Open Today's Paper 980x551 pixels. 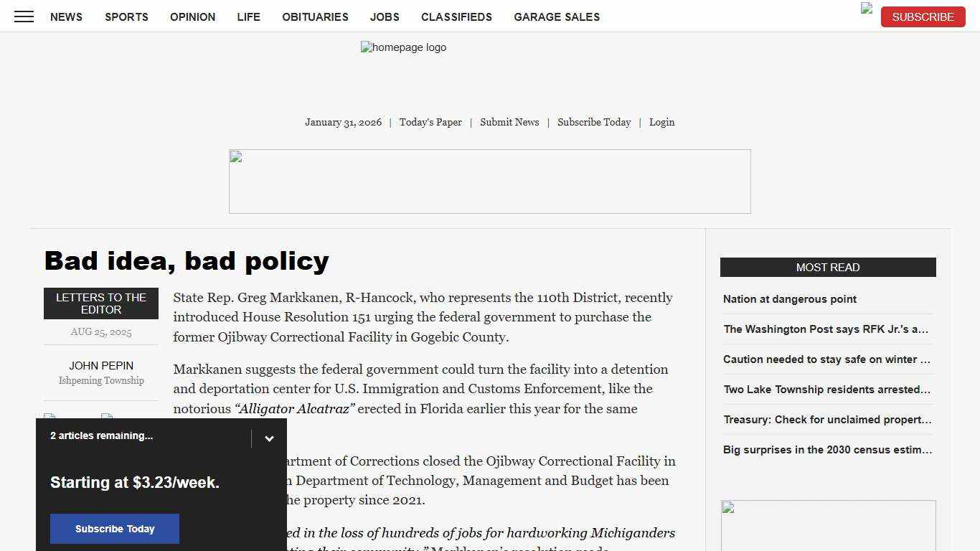[x=430, y=122]
